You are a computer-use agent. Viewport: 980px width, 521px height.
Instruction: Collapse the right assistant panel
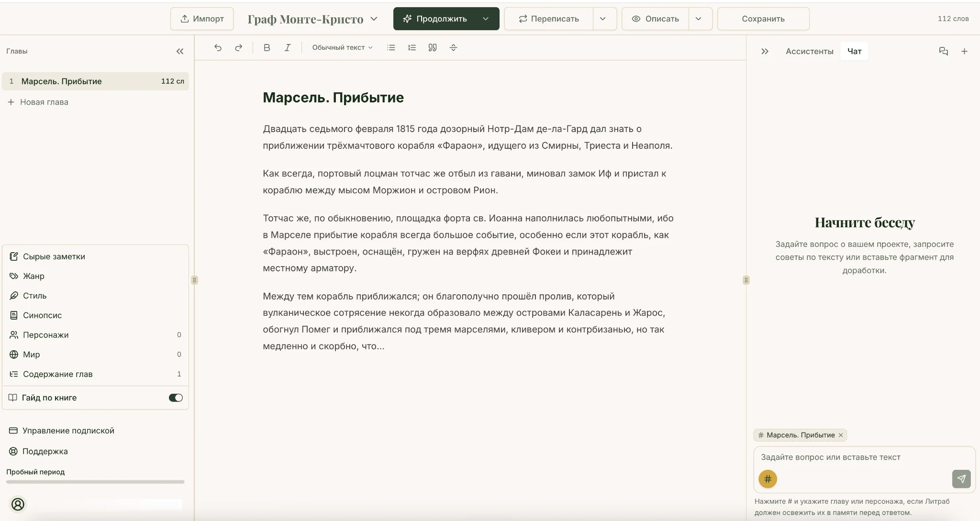click(x=765, y=51)
